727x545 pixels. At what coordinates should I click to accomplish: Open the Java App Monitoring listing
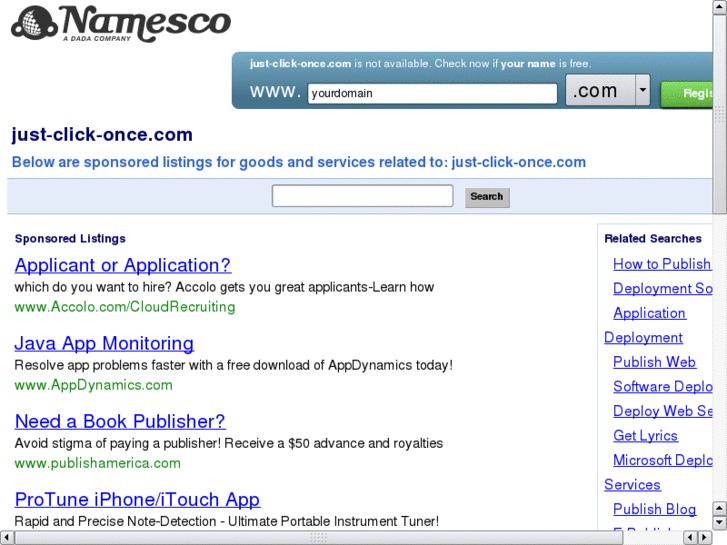[104, 343]
